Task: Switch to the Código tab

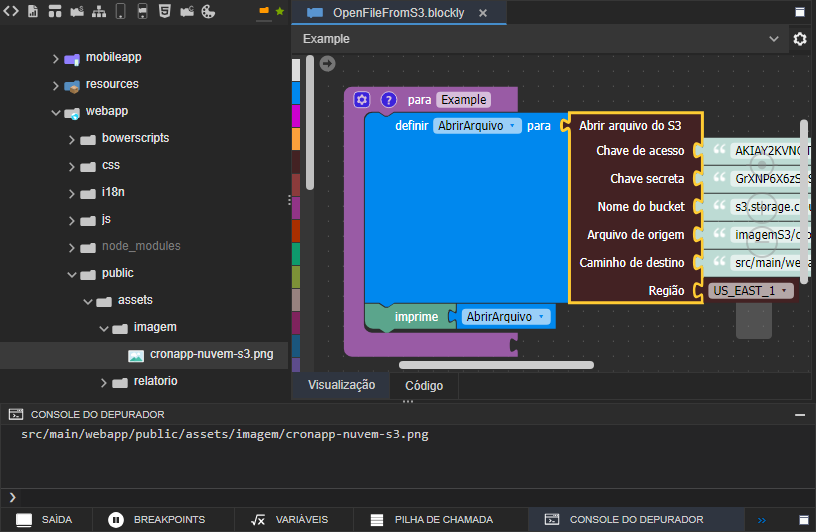Action: (x=424, y=386)
